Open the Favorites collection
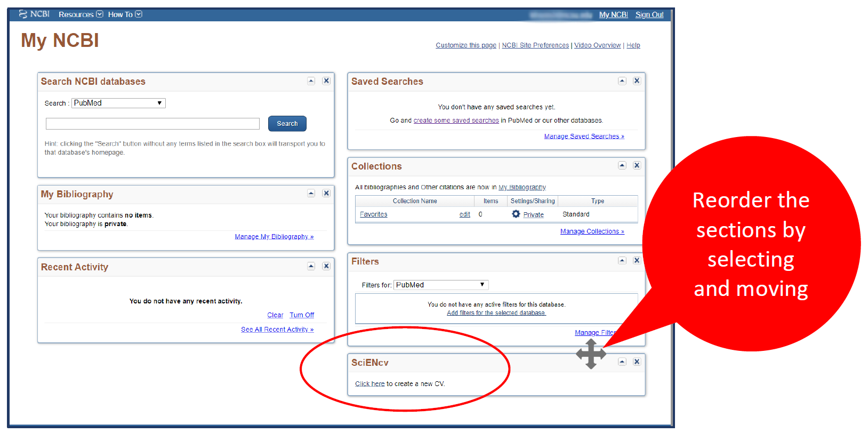The height and width of the screenshot is (441, 868). [374, 214]
